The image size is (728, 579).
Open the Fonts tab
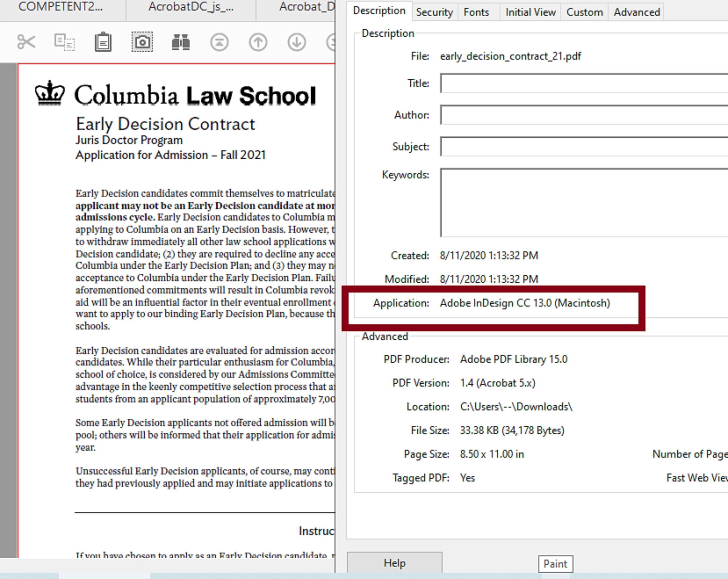pyautogui.click(x=476, y=12)
